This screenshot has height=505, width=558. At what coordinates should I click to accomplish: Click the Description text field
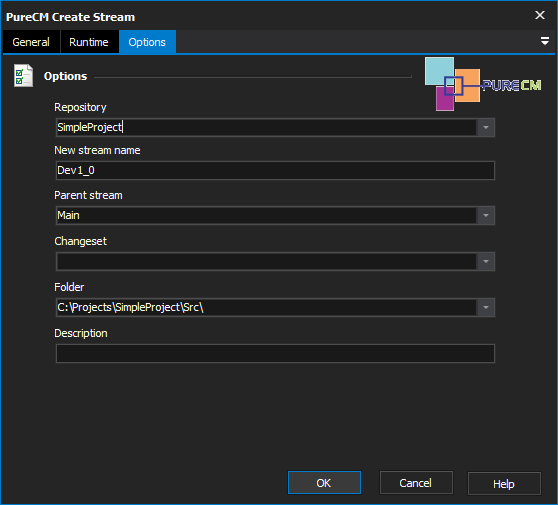(x=275, y=353)
